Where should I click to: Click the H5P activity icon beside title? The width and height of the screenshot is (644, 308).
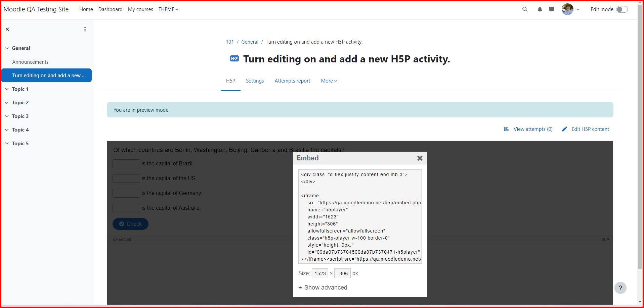[x=234, y=59]
